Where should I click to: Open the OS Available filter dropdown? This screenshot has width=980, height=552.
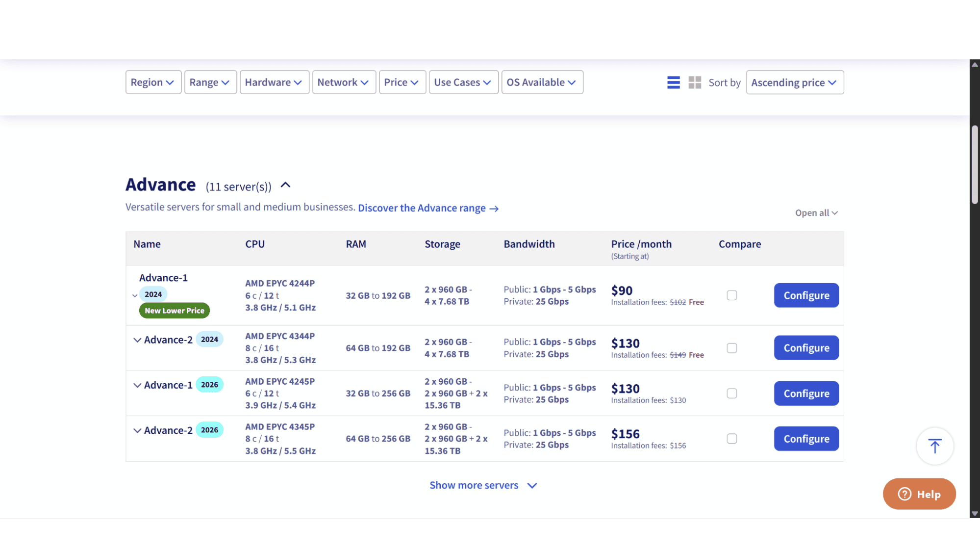click(542, 82)
